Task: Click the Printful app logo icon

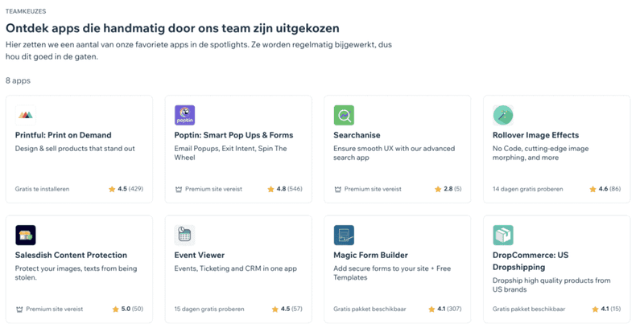Action: pos(26,116)
